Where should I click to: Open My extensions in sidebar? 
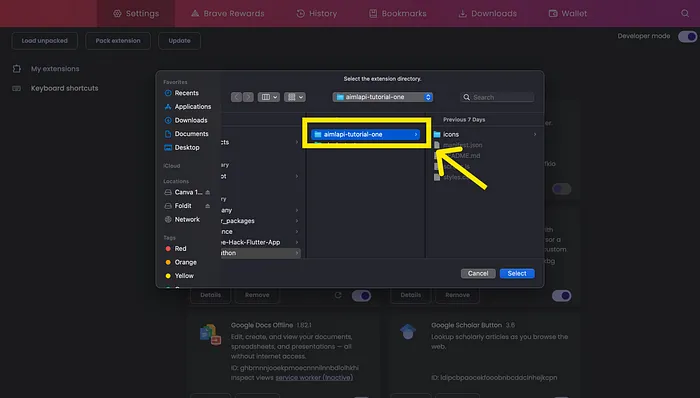pos(55,69)
